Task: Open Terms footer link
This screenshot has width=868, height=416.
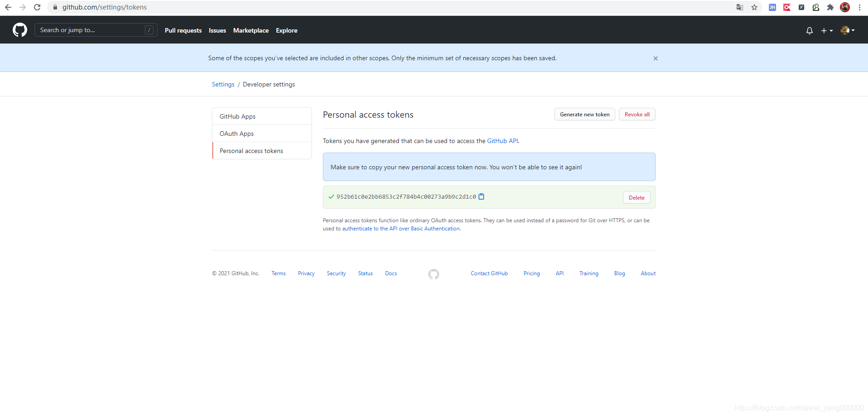Action: point(278,273)
